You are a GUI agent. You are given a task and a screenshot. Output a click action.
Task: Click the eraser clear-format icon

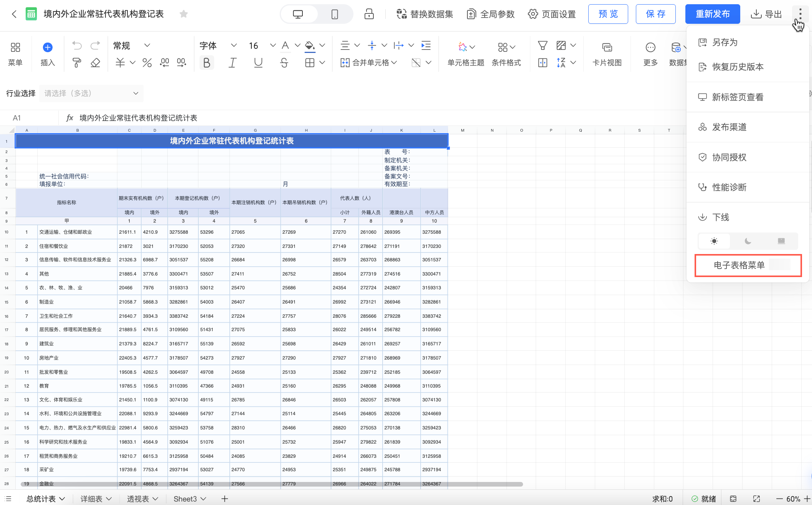[x=95, y=63]
